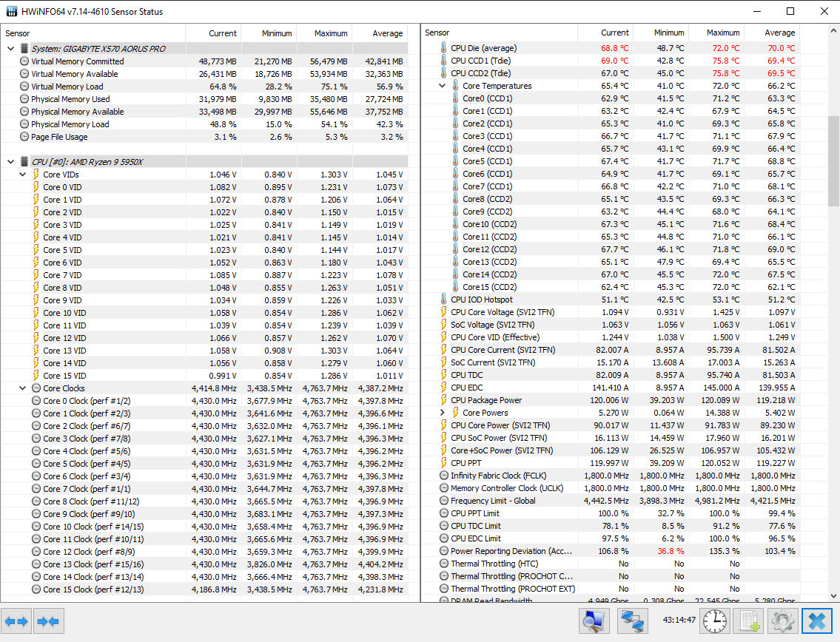Image resolution: width=840 pixels, height=642 pixels.
Task: Select the Core 7 VID row
Action: (205, 275)
